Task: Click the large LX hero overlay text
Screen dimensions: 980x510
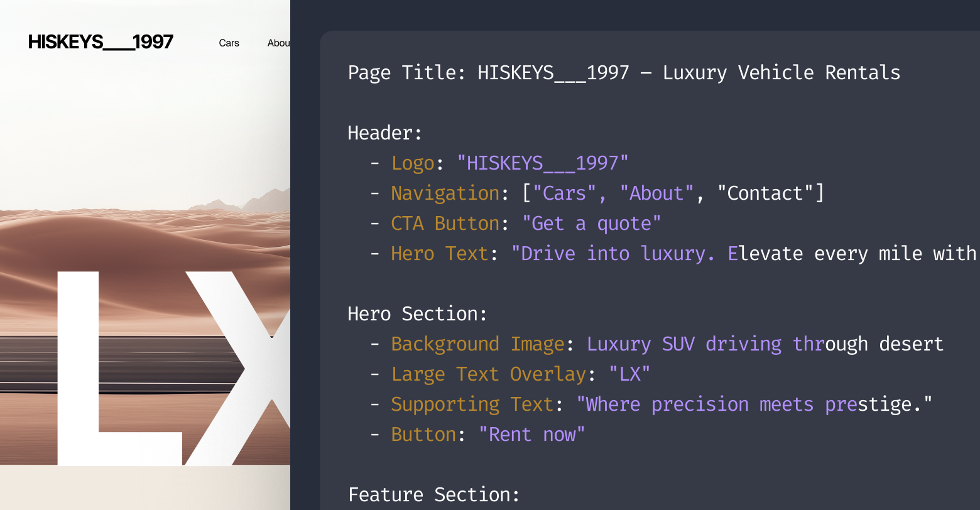Action: pos(174,368)
